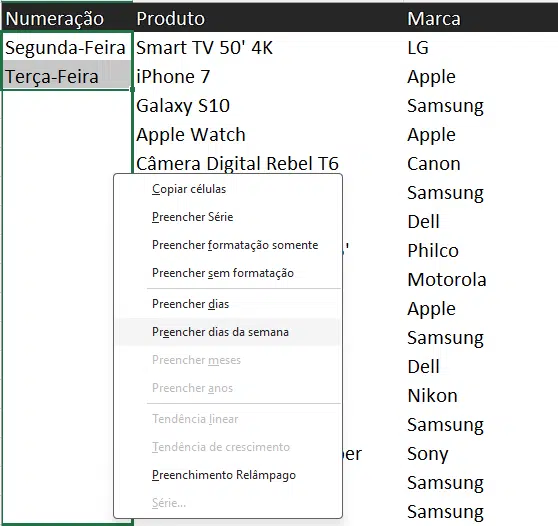Run 'Preenchimento Relâmpago' from the menu

point(228,475)
